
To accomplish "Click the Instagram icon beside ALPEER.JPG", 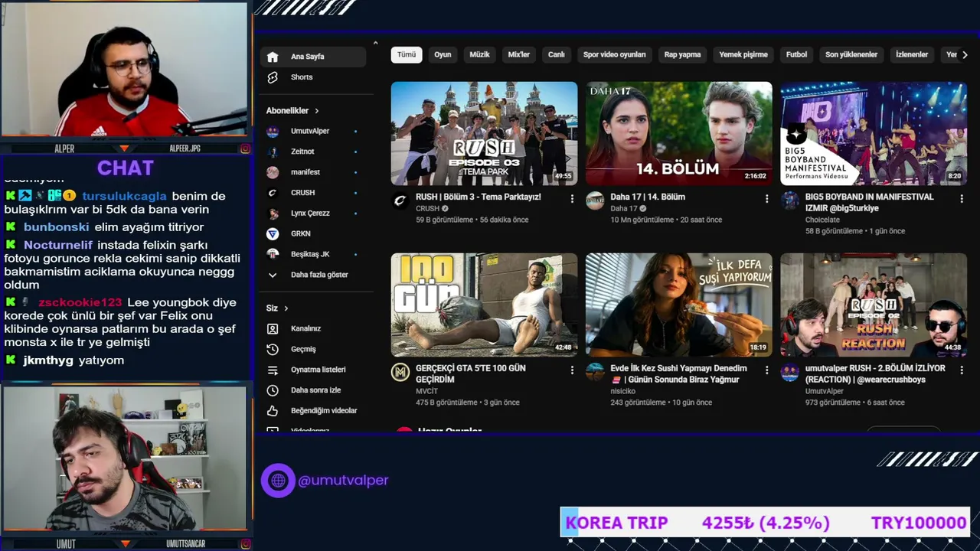I will pyautogui.click(x=245, y=148).
